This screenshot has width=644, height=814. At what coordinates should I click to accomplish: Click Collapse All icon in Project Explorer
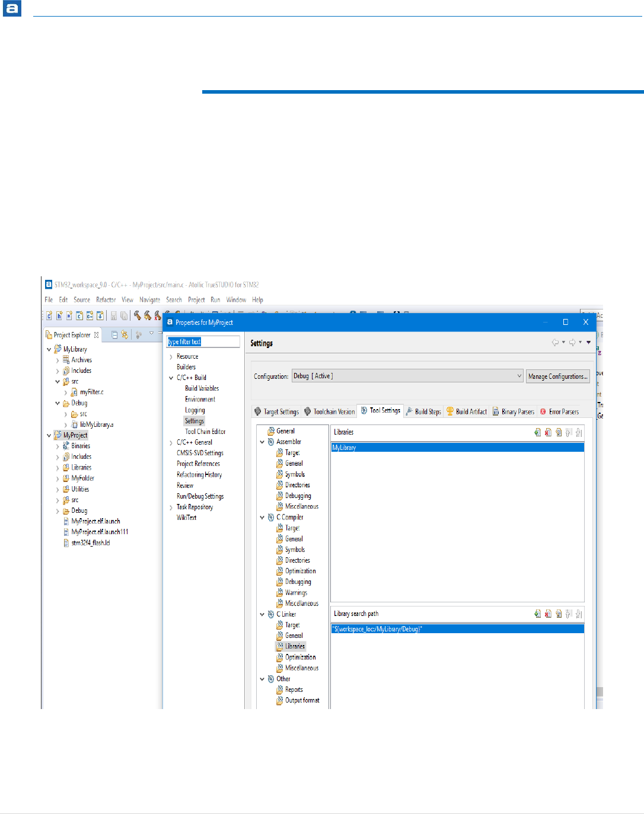point(115,334)
